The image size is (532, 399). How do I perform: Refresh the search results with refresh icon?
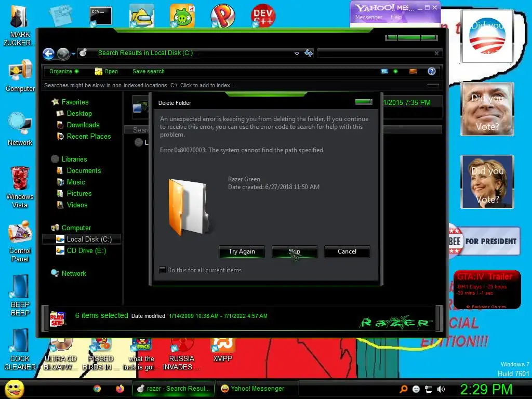point(309,53)
